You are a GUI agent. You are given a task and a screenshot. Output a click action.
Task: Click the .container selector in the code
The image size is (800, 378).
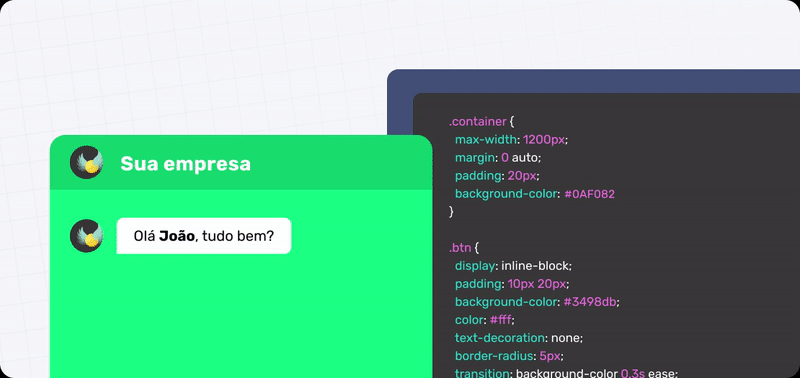(478, 121)
